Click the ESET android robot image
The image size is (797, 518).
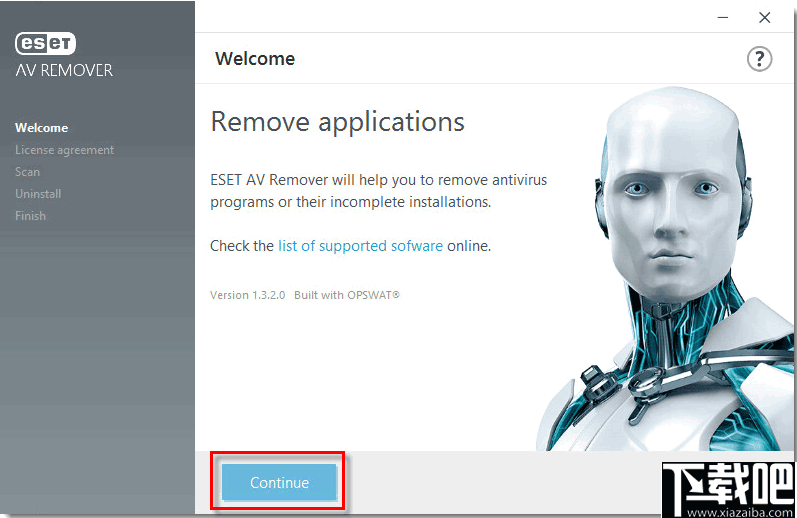666,269
